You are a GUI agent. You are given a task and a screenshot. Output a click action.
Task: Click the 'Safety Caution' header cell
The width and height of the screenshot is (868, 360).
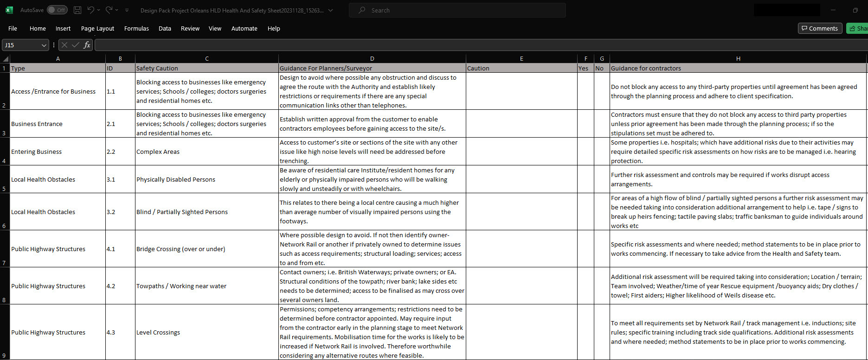coord(207,68)
